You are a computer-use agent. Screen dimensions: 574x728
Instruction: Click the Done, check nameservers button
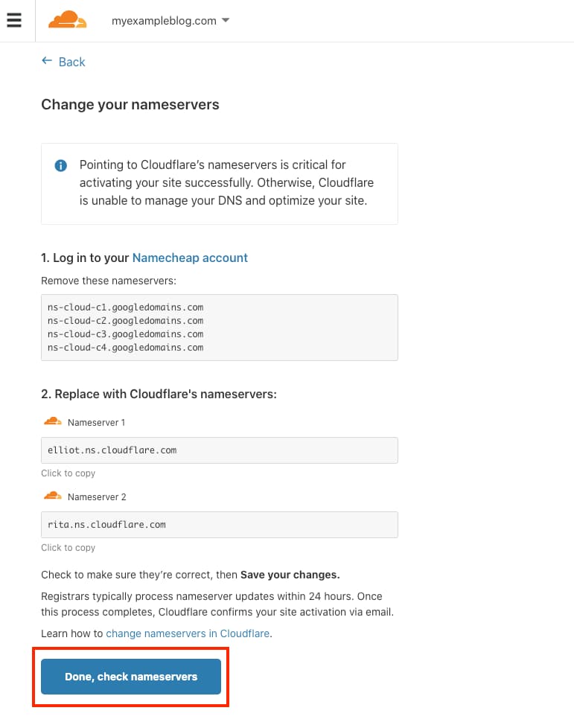(131, 677)
